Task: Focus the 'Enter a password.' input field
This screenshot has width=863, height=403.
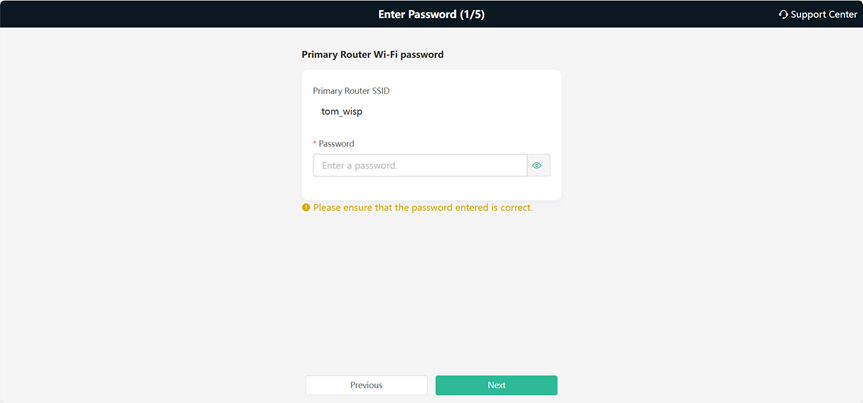Action: (x=420, y=165)
